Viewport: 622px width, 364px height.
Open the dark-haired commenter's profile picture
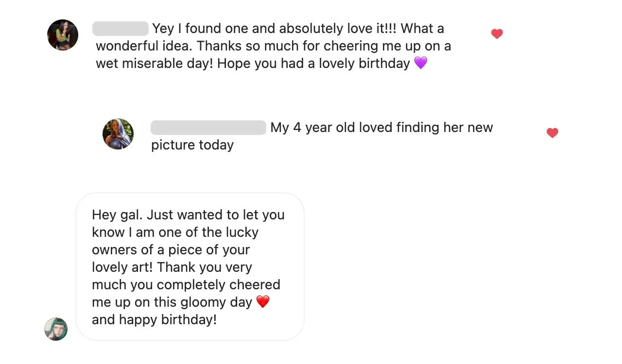coord(63,35)
